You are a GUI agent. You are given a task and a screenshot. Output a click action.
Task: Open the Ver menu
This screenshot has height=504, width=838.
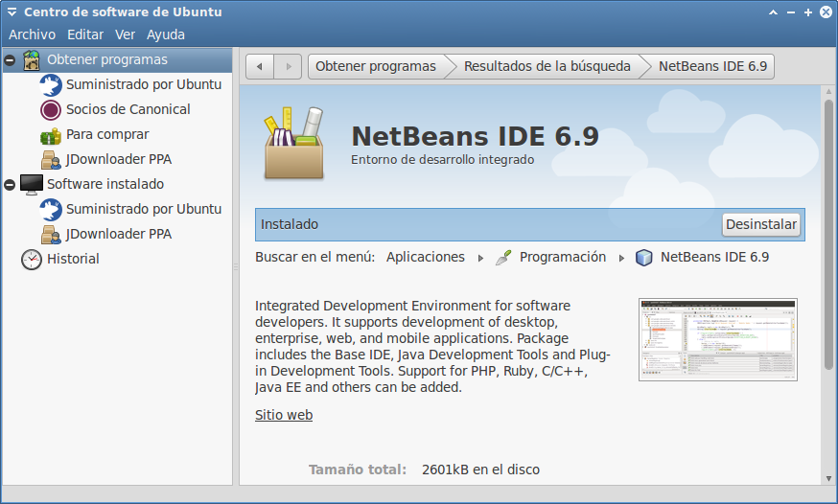125,34
